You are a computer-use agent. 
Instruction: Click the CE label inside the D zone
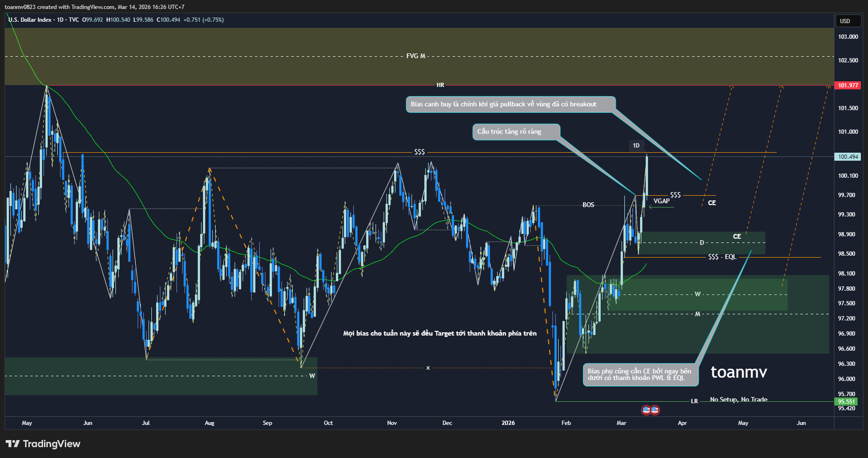pyautogui.click(x=737, y=236)
